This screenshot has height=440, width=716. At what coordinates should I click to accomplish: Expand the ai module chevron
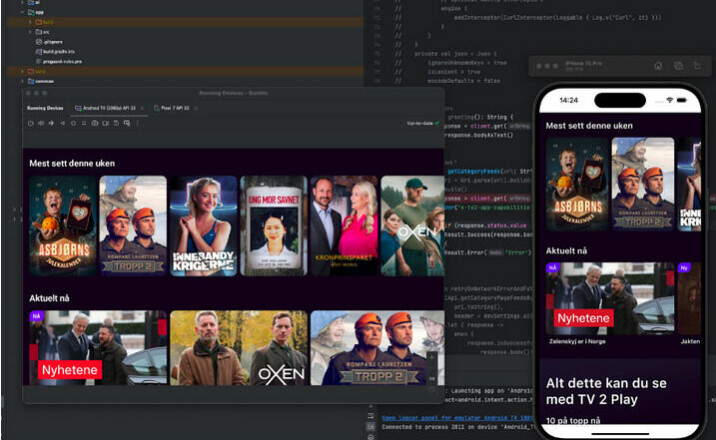coord(22,3)
